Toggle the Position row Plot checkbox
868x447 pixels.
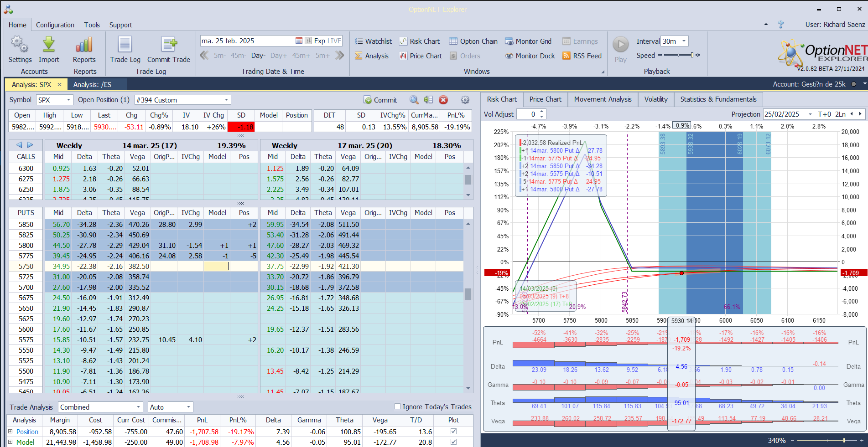point(453,432)
